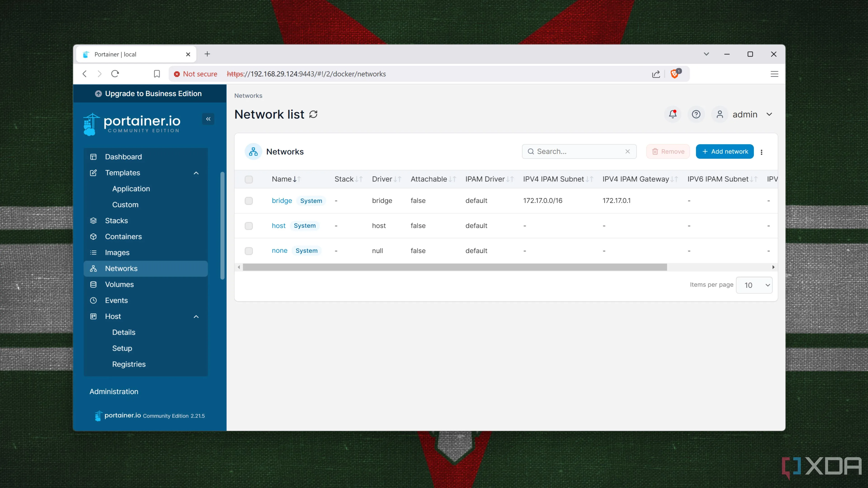Click the browser forward arrow
Image resolution: width=868 pixels, height=488 pixels.
[x=99, y=74]
